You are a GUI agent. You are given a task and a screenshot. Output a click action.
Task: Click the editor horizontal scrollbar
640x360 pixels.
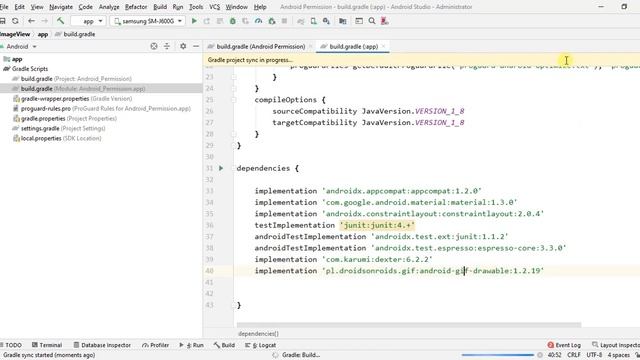(409, 325)
